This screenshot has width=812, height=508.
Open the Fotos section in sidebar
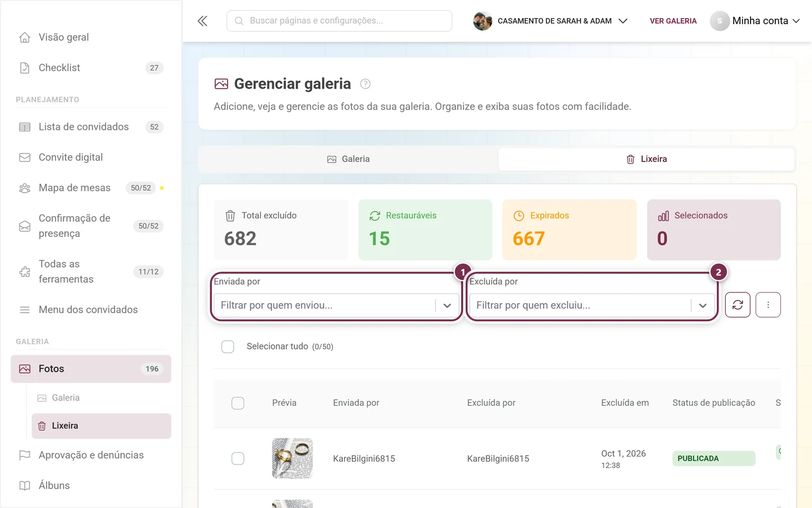click(x=91, y=369)
